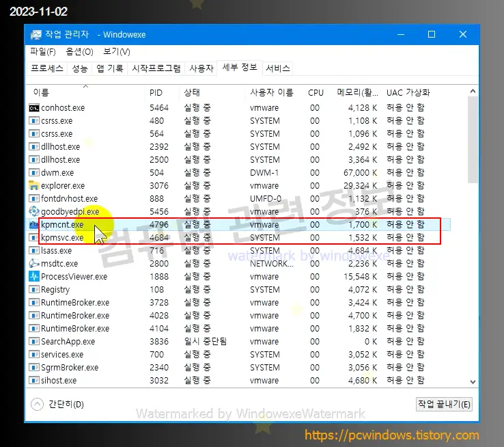This screenshot has width=504, height=447.
Task: Click the dwm.exe process icon
Action: tap(33, 173)
